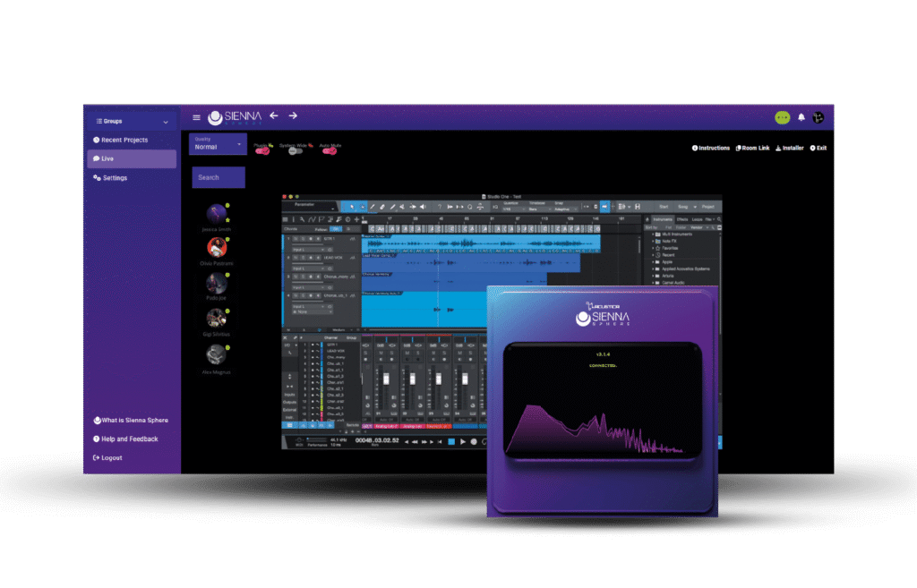
Task: Click the stop button in the transport bar
Action: 451,442
